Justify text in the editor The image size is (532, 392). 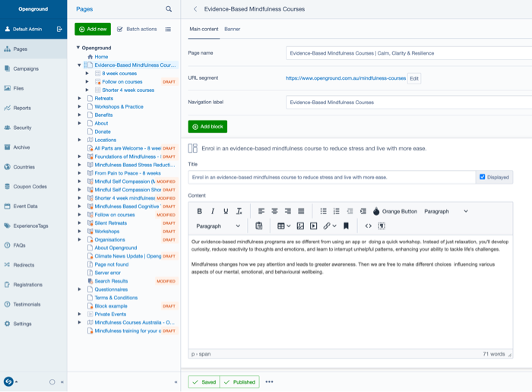tap(301, 211)
